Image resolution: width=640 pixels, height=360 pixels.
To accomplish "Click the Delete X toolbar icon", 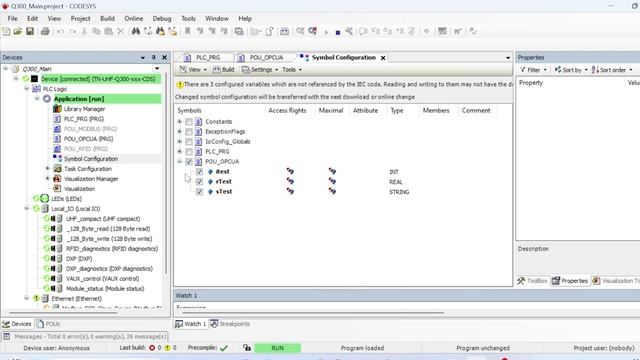I will [120, 31].
